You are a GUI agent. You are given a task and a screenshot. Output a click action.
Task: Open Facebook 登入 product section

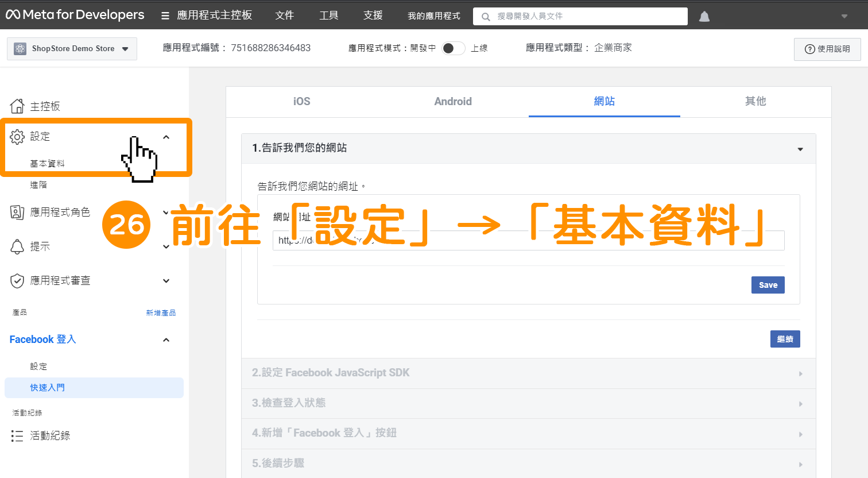(42, 340)
